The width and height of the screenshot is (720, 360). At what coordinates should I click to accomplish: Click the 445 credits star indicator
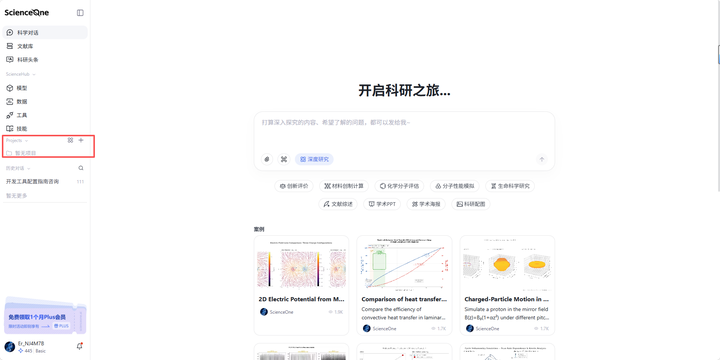26,351
